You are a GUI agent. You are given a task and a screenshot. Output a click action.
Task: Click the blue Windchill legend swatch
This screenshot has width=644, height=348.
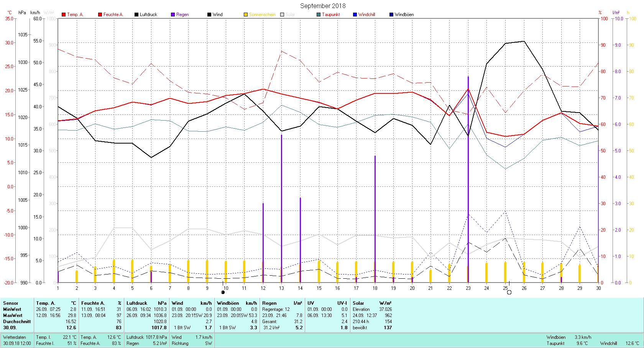[355, 15]
